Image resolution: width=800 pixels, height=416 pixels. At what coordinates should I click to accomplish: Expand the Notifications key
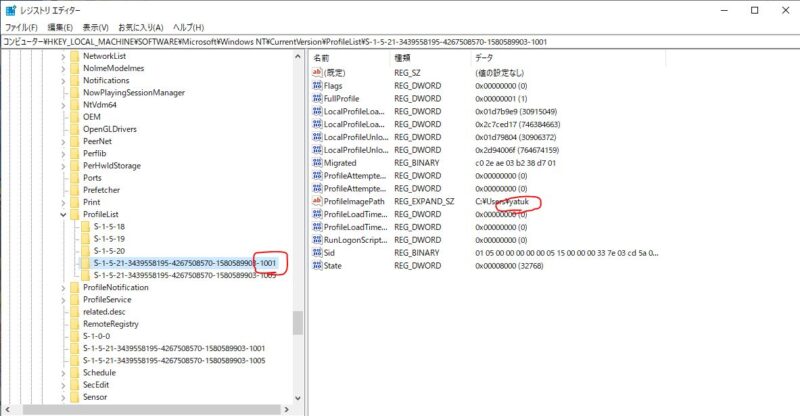point(63,81)
